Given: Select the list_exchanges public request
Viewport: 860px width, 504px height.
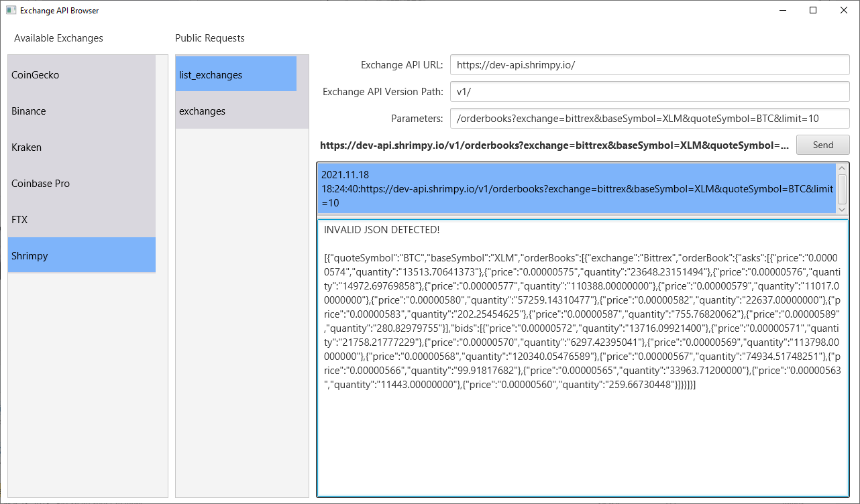Looking at the screenshot, I should pos(235,75).
